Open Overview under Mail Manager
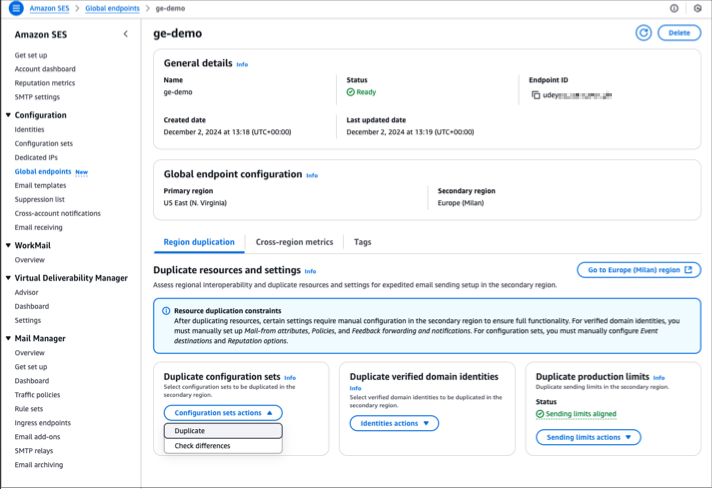This screenshot has height=489, width=712. click(x=30, y=353)
